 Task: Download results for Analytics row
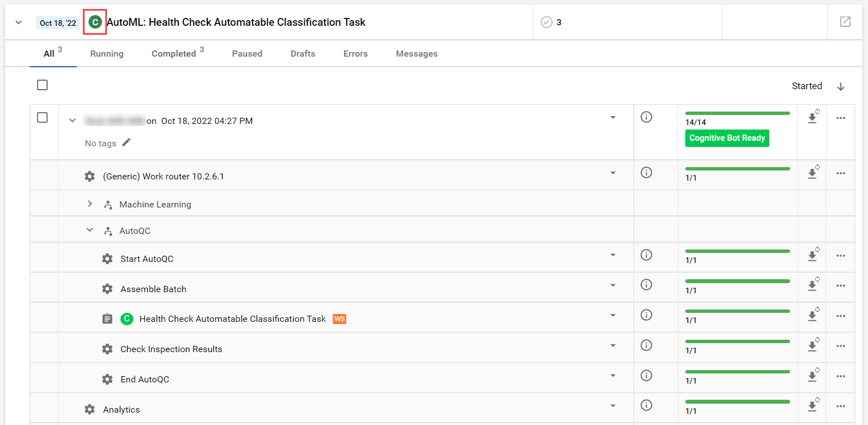[x=812, y=405]
